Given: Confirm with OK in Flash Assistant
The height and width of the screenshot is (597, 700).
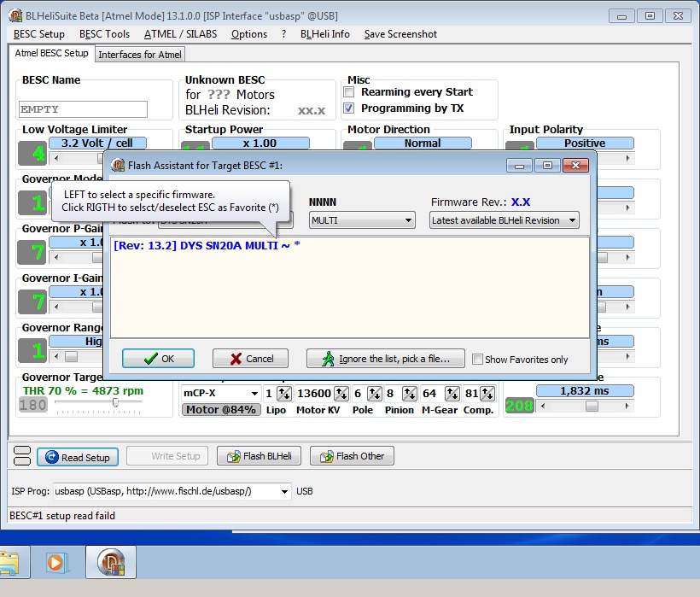Looking at the screenshot, I should (x=158, y=359).
